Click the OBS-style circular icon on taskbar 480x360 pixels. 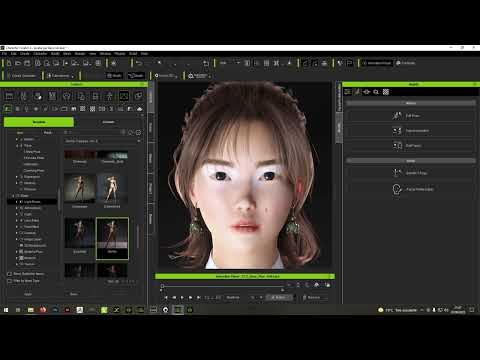coord(166,310)
